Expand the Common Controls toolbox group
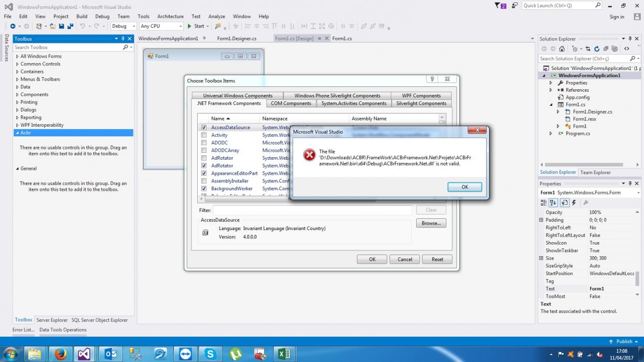Image resolution: width=644 pixels, height=362 pixels. (x=17, y=64)
